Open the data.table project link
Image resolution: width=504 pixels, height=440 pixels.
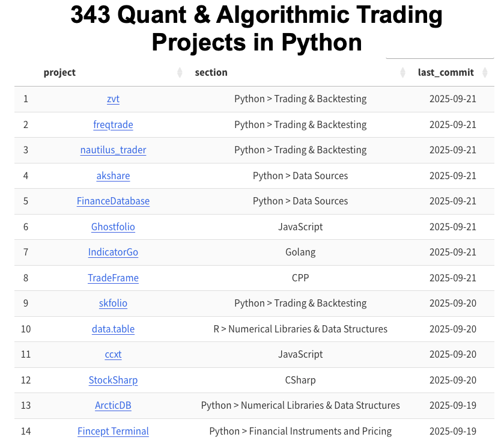point(113,329)
